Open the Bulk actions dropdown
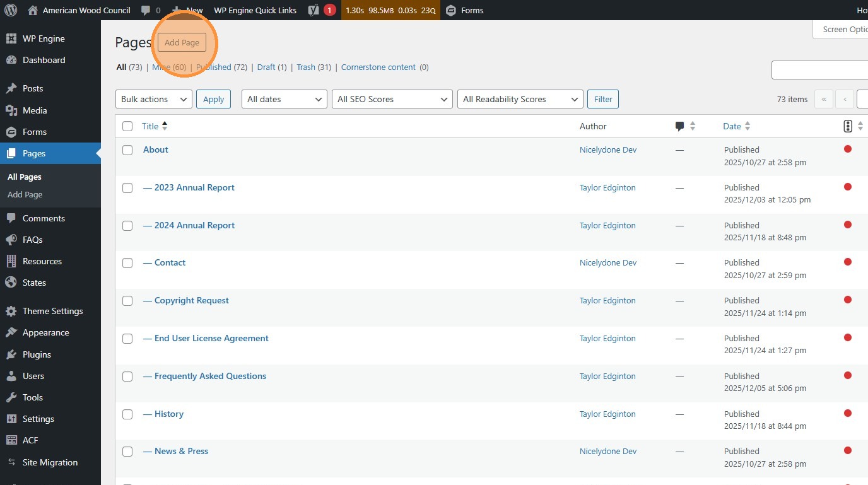 pos(154,99)
